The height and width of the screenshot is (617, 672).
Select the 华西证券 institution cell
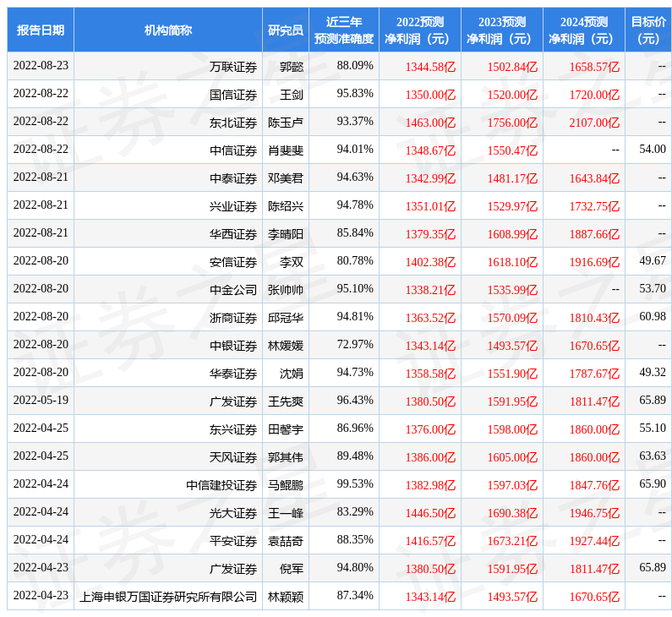[x=168, y=233]
